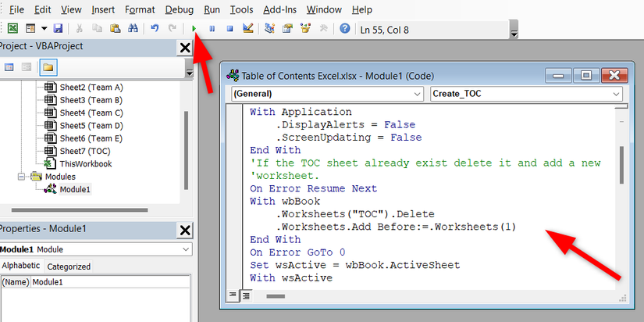Viewport: 644px width, 322px height.
Task: Open Find with the binoculars icon
Action: pos(133,28)
